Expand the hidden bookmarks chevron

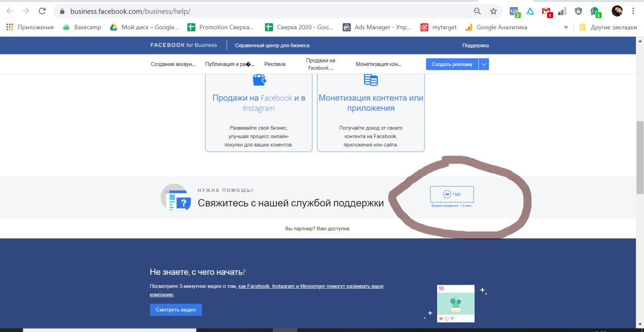[566, 27]
